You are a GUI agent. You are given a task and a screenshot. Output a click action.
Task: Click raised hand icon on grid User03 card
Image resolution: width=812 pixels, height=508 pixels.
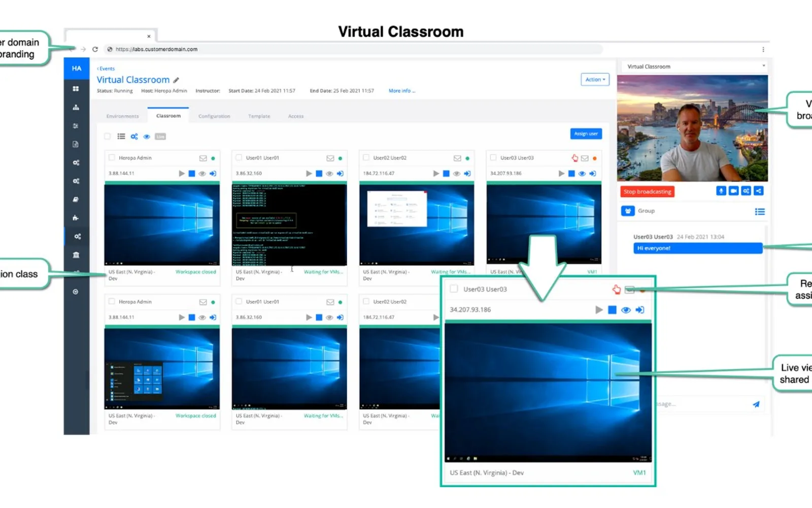point(574,158)
